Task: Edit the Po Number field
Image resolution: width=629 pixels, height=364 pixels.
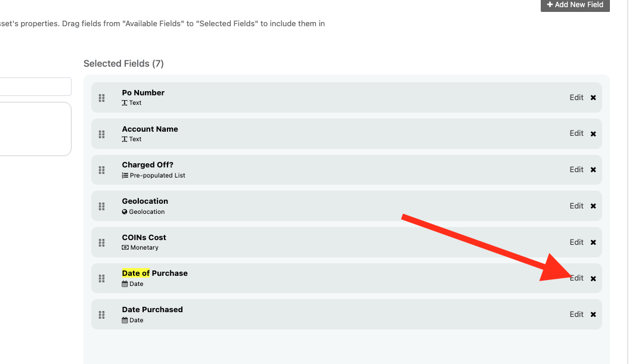Action: [576, 97]
